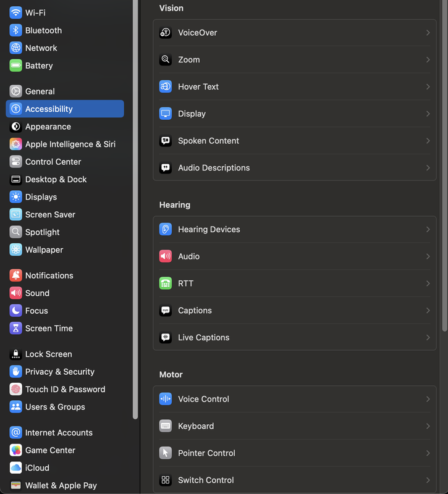This screenshot has height=494, width=448.
Task: Open Desktop & Dock settings label
Action: (56, 180)
